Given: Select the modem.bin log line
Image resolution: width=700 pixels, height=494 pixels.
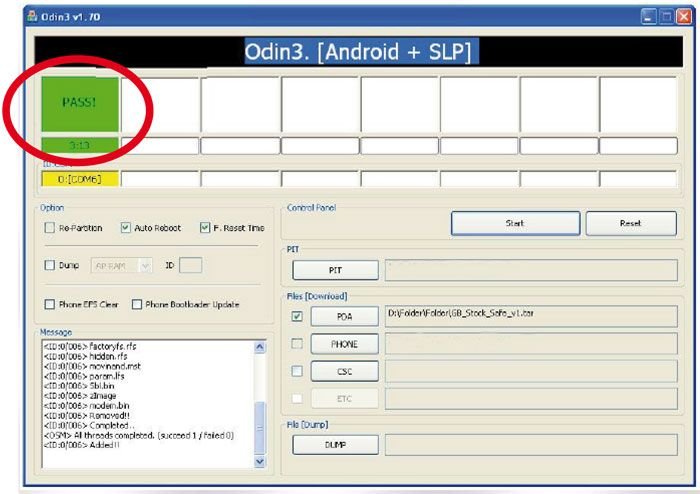Looking at the screenshot, I should (87, 406).
